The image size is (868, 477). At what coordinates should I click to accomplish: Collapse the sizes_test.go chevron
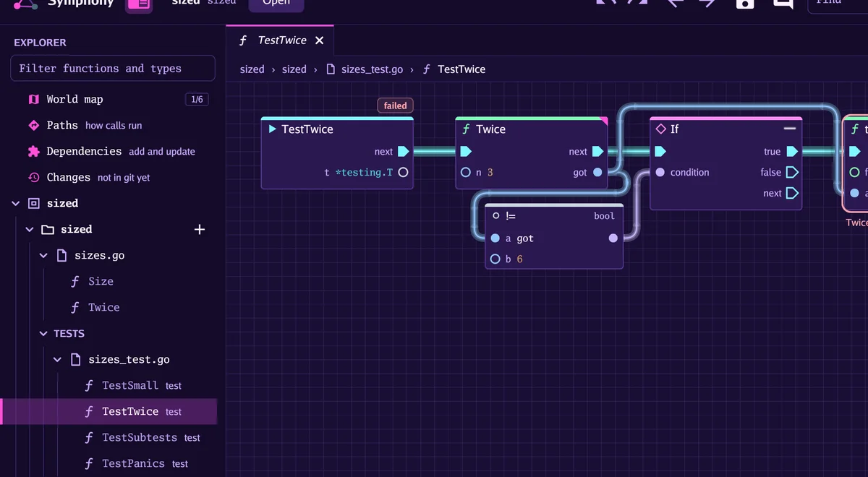pos(57,360)
